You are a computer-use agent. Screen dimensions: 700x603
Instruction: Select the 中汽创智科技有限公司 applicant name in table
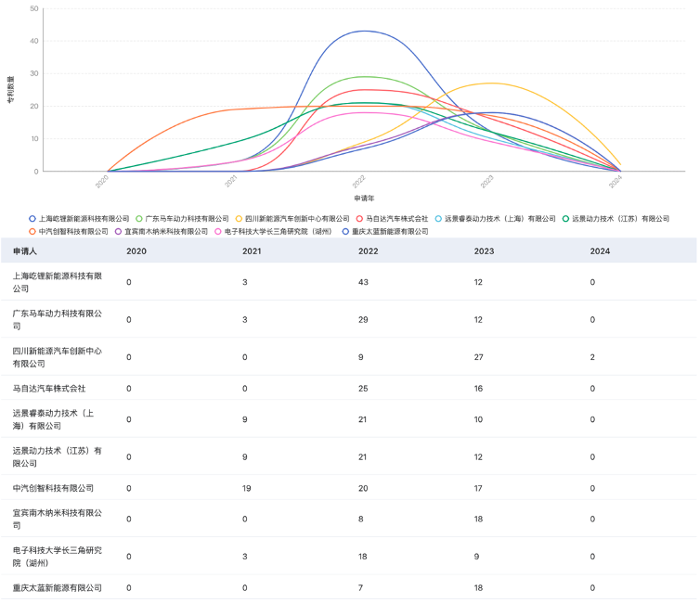[x=53, y=488]
